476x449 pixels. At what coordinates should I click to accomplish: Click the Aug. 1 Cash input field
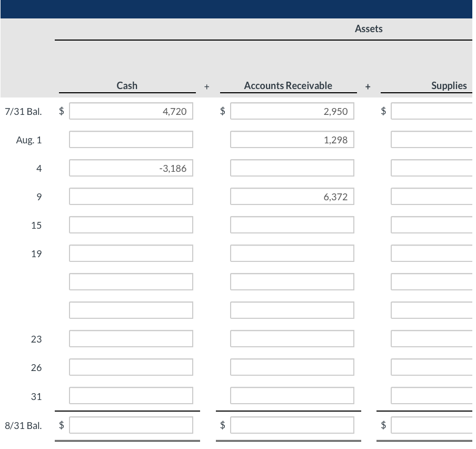[131, 139]
